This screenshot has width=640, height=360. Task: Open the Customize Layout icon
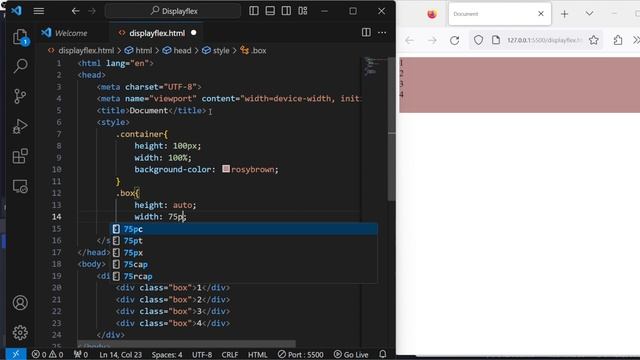(x=302, y=11)
